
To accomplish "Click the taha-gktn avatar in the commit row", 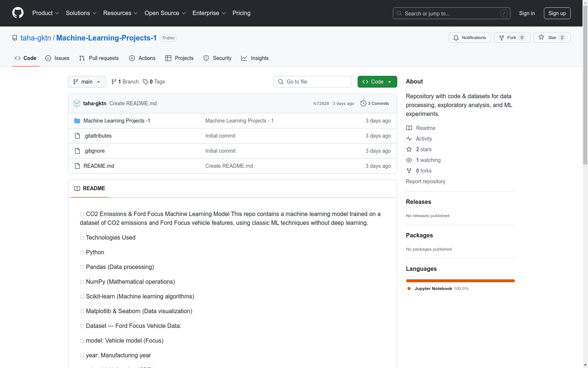I will click(x=77, y=103).
